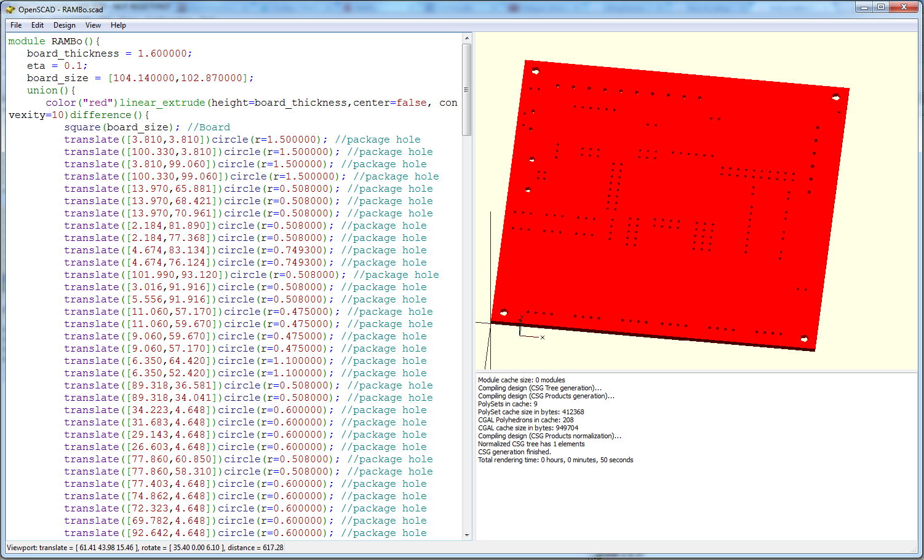This screenshot has height=560, width=924.
Task: Open the Design menu
Action: pos(65,25)
